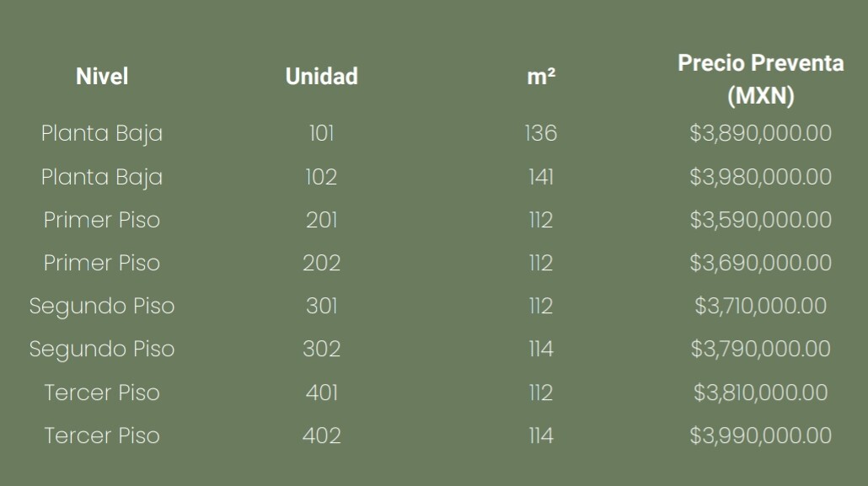Select unit 101 cell

point(322,133)
